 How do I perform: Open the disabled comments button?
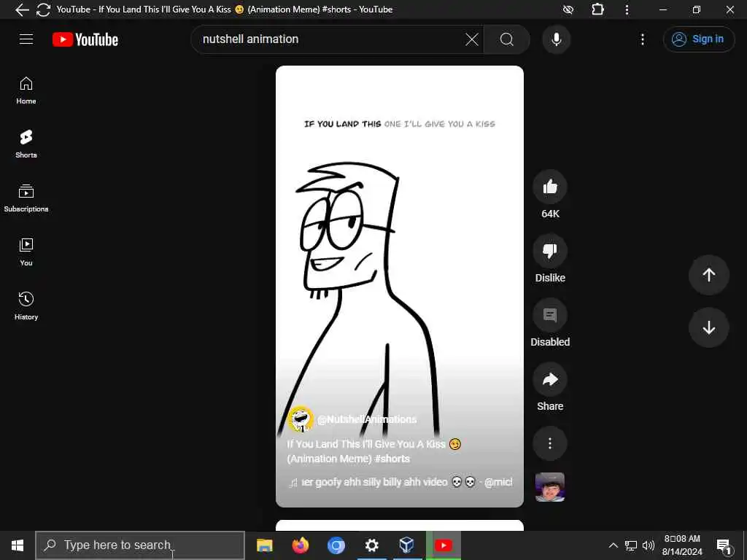tap(550, 315)
